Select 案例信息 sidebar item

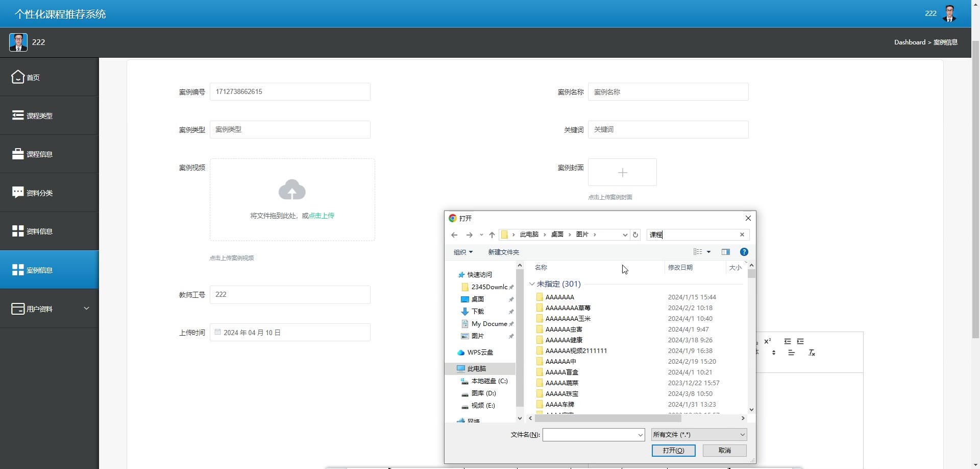click(x=49, y=270)
